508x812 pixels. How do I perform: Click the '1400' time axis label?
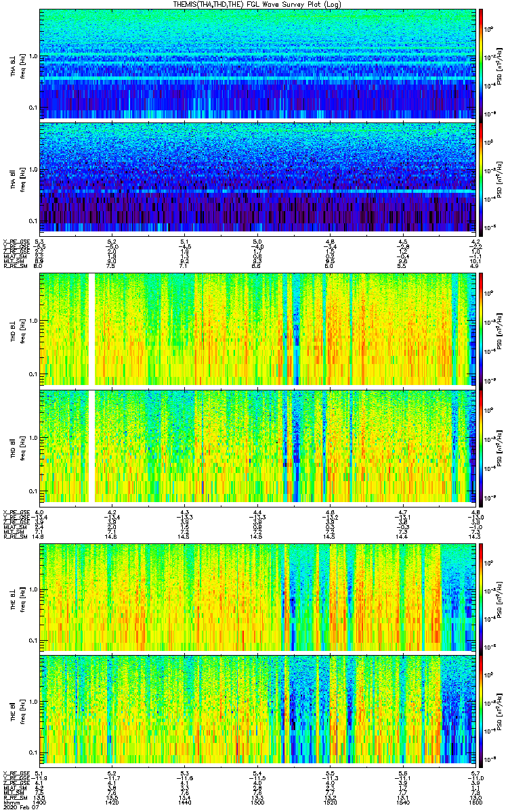(40, 802)
